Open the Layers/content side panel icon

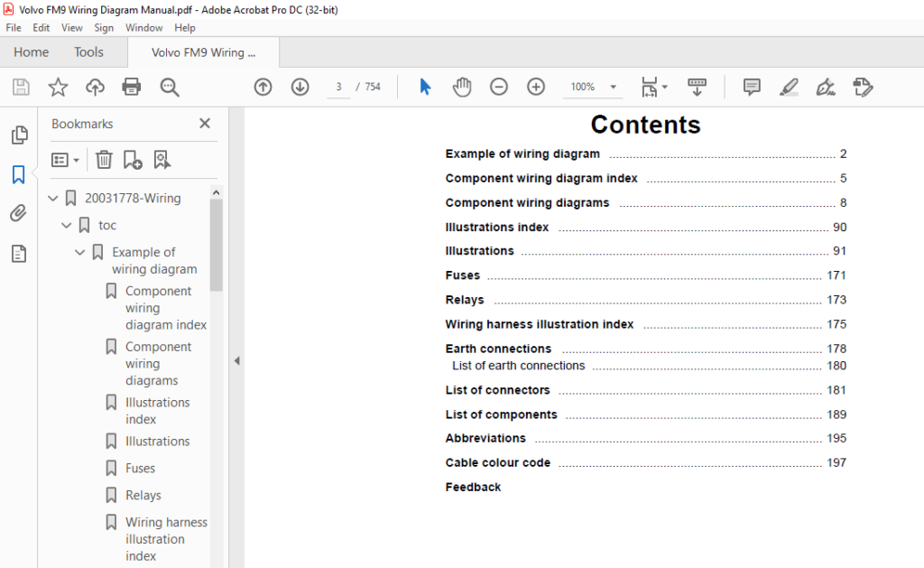tap(19, 255)
